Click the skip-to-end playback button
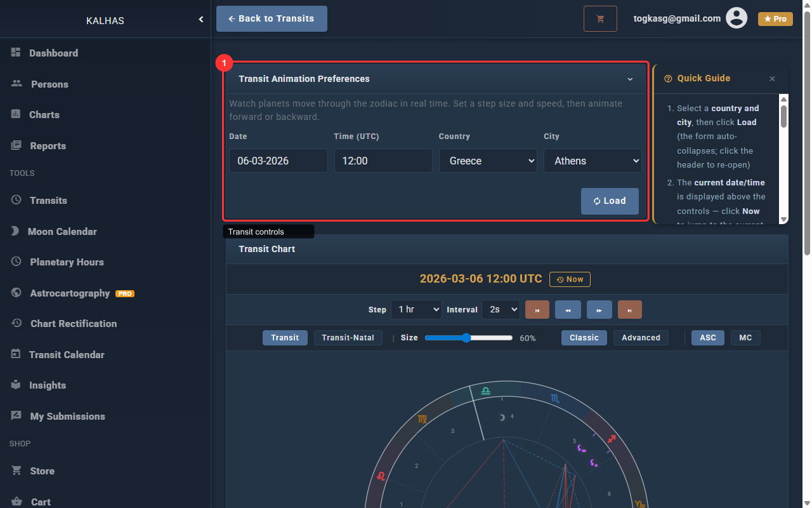This screenshot has height=508, width=812. point(629,310)
